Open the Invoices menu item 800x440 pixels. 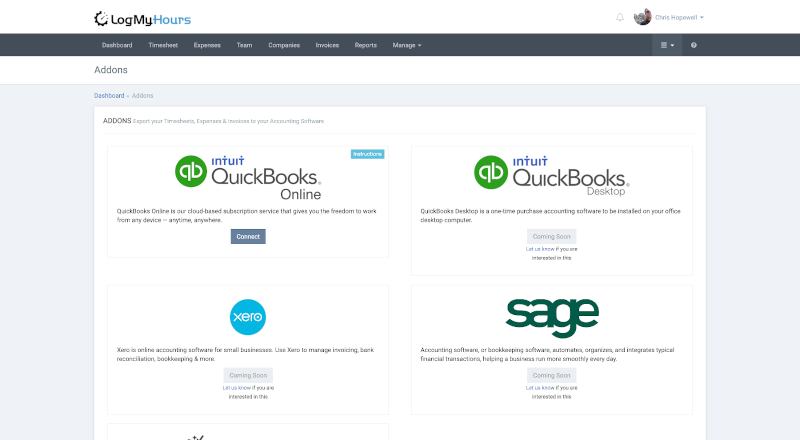(327, 45)
